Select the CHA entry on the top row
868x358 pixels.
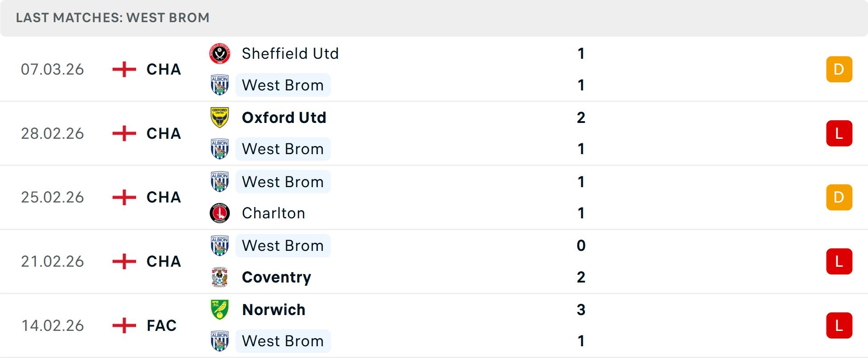[163, 69]
